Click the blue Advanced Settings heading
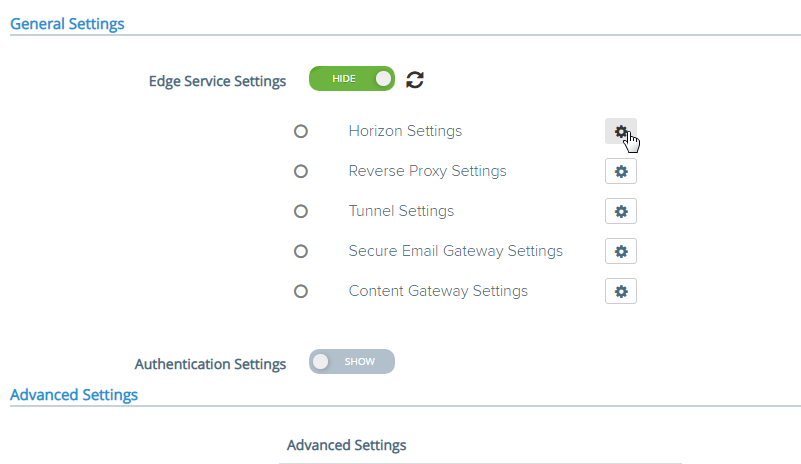 (74, 395)
